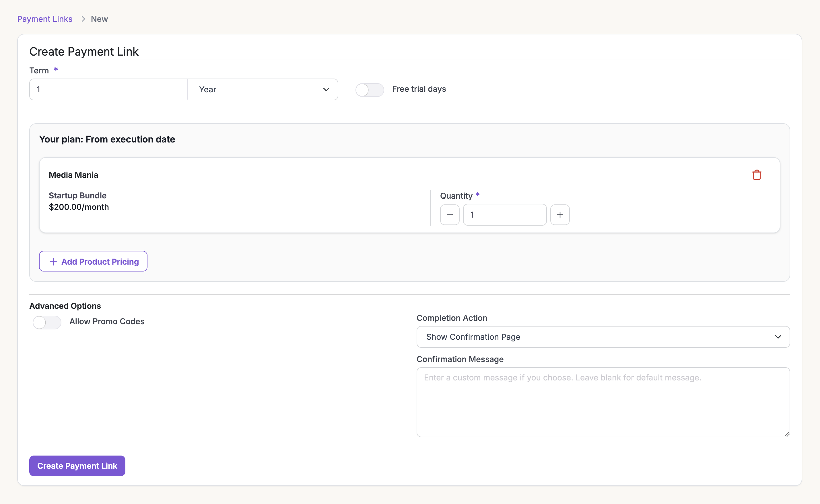Delete the Media Mania product with the trash icon
The image size is (820, 504).
coord(756,175)
